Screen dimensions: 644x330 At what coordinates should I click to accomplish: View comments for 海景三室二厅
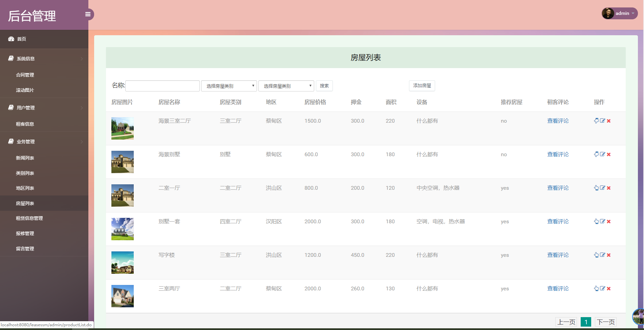tap(558, 121)
